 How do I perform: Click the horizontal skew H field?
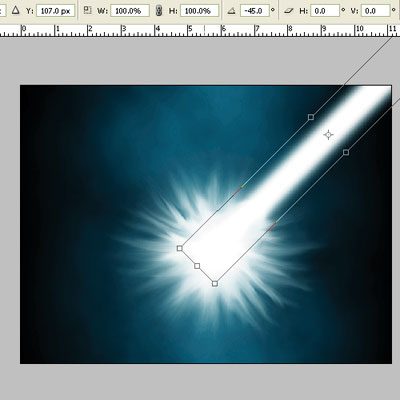(x=325, y=11)
